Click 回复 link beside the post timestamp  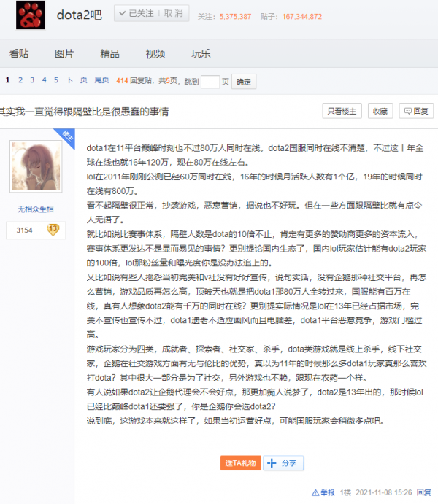424,492
